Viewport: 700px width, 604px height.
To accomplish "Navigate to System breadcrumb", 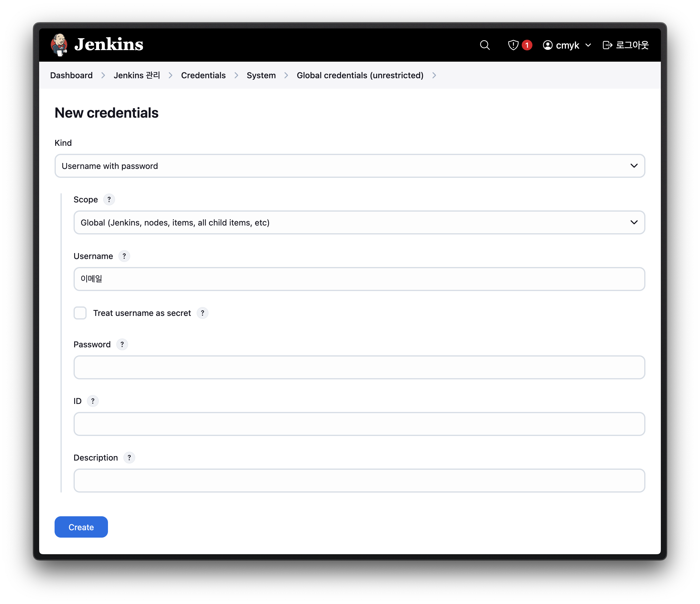I will point(261,75).
